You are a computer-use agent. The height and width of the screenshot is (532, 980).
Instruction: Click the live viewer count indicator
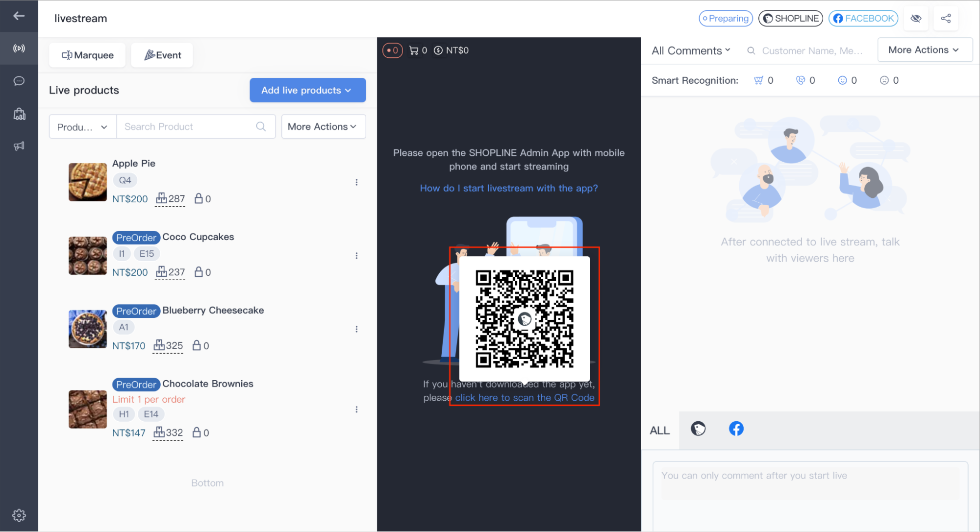[393, 50]
